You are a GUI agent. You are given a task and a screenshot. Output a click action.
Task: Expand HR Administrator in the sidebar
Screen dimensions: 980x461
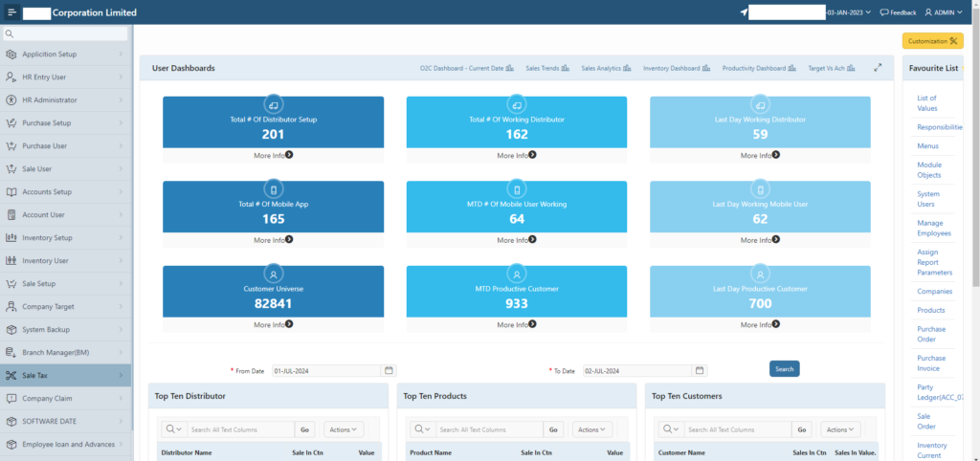(65, 100)
